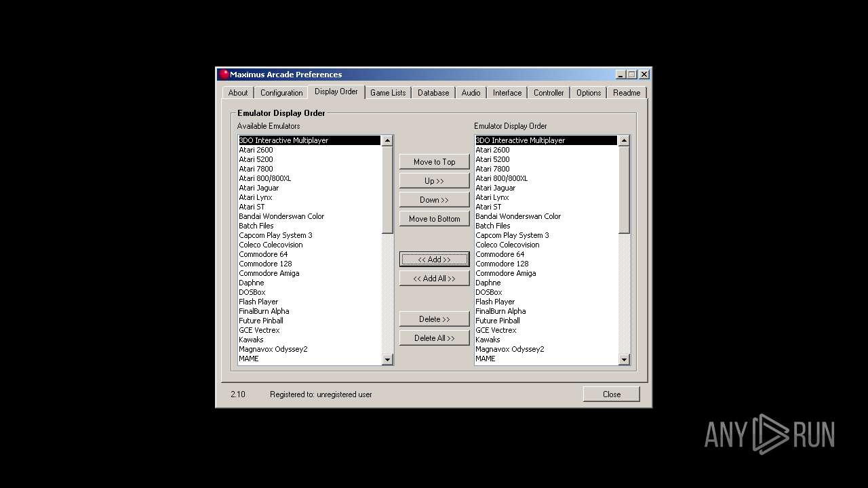Click scroll thumb of Emulator Display Order list
Image resolution: width=868 pixels, height=488 pixels.
click(x=624, y=190)
